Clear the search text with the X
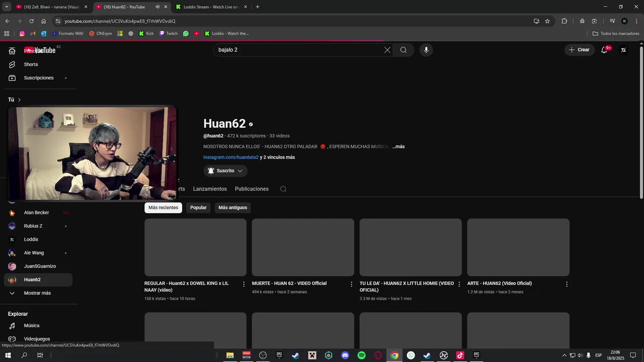 click(387, 50)
